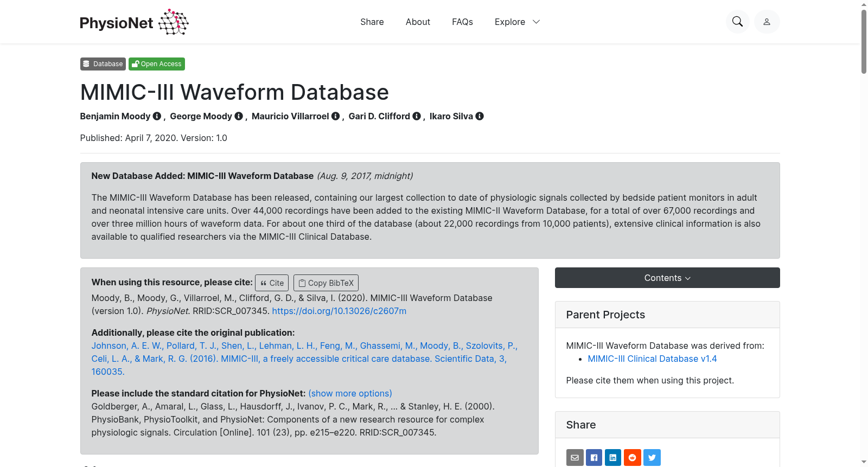Open MIMIC-III Clinical Database v1.4 link

[652, 359]
